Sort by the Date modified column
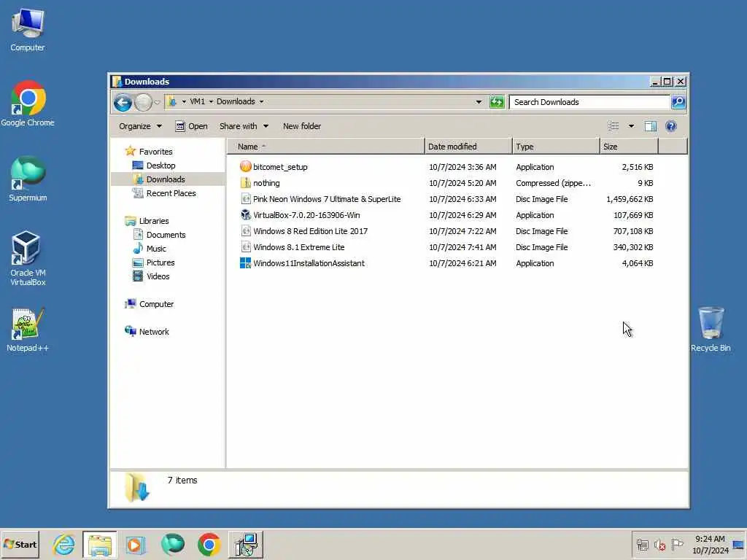The width and height of the screenshot is (747, 560). click(x=468, y=147)
